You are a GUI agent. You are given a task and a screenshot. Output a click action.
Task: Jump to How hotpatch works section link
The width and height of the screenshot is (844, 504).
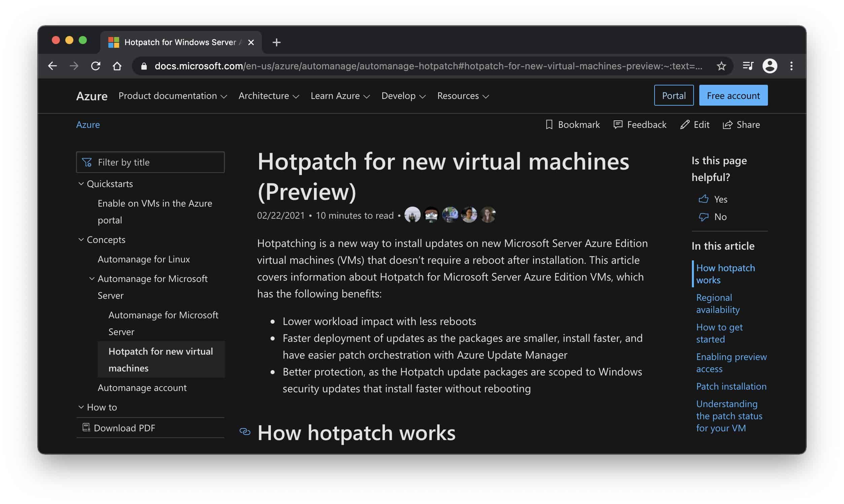[x=726, y=274]
